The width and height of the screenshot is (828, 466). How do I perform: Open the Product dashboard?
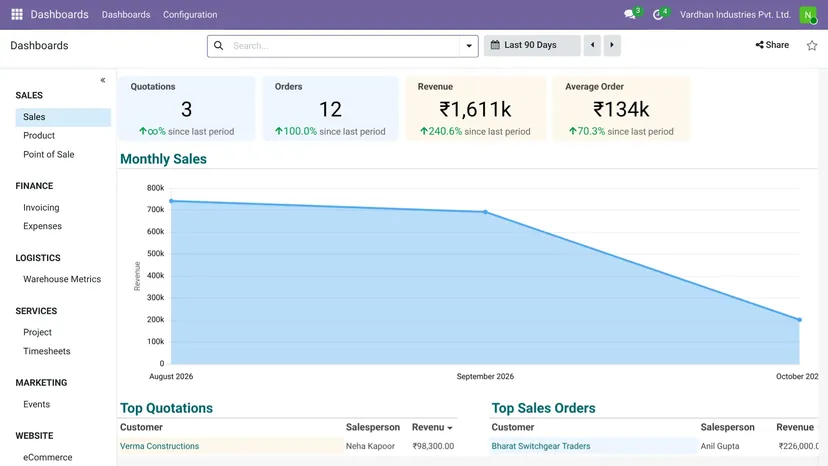tap(39, 135)
